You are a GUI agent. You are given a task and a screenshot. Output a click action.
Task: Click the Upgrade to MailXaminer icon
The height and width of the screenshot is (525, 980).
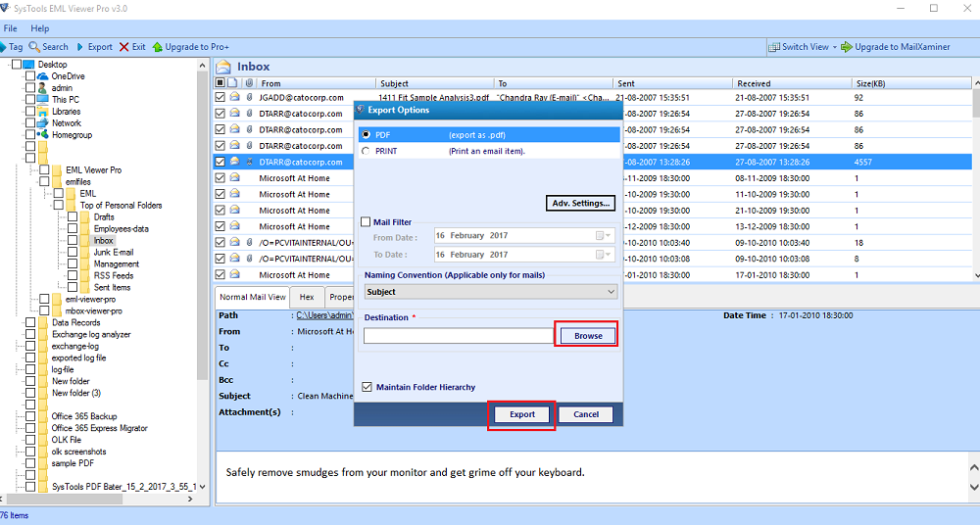847,47
